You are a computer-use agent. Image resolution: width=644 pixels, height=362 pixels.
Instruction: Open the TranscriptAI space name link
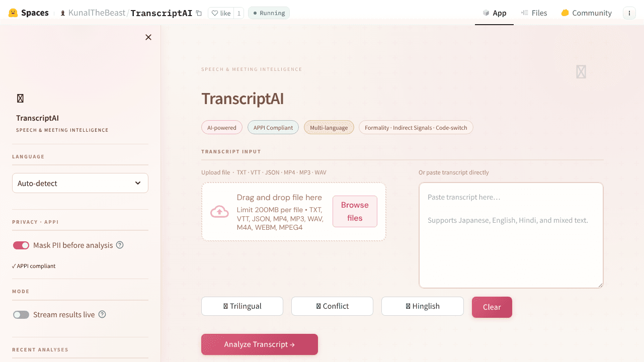pyautogui.click(x=162, y=13)
